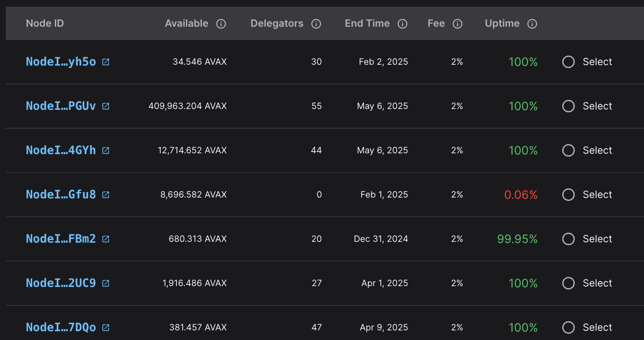The width and height of the screenshot is (644, 340).
Task: Open the NodeI…FBm2 node link
Action: (x=61, y=239)
